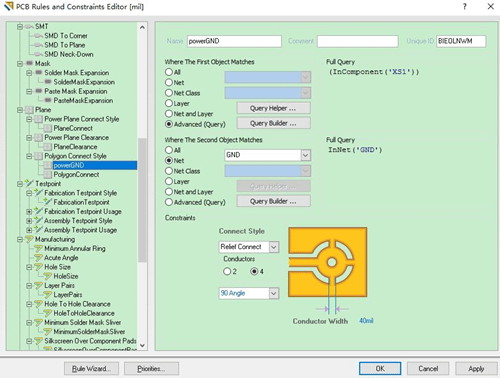Image resolution: width=500 pixels, height=378 pixels.
Task: Select second object All radio button
Action: coord(169,150)
